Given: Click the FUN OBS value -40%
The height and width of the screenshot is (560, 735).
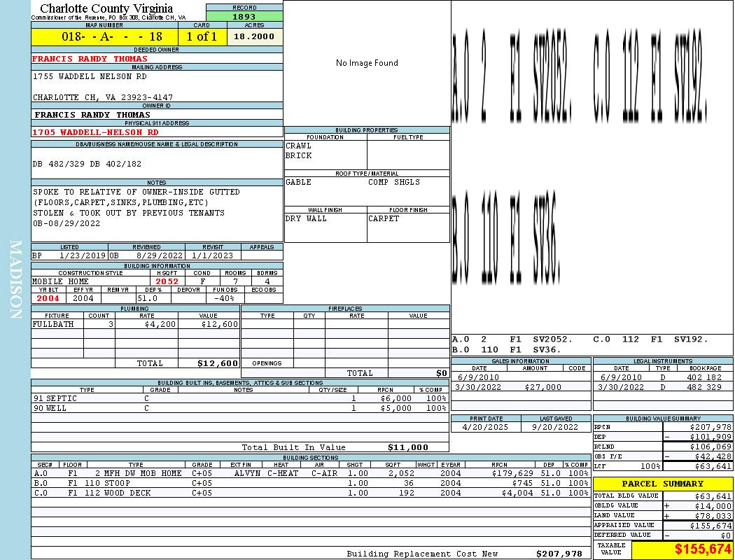Looking at the screenshot, I should tap(223, 298).
